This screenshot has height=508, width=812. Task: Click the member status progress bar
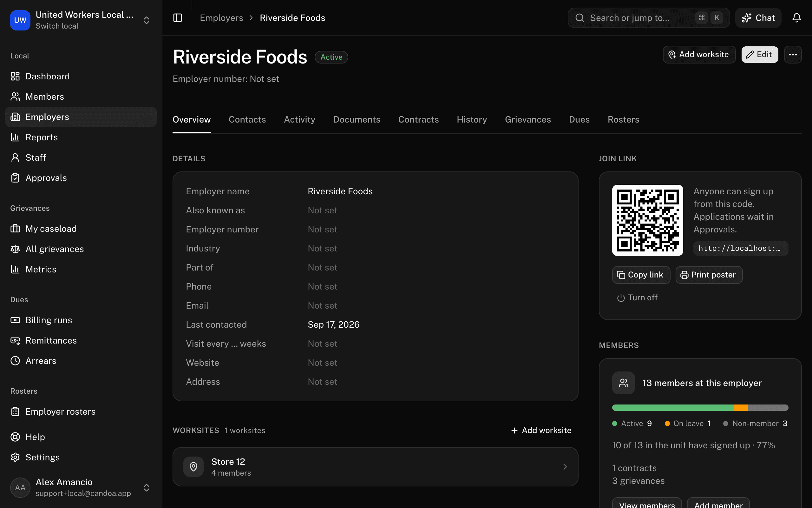pos(700,408)
